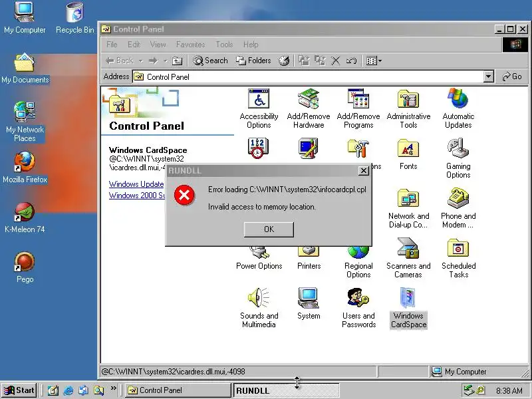Select Pego desktop shortcut
Image resolution: width=532 pixels, height=399 pixels.
25,267
